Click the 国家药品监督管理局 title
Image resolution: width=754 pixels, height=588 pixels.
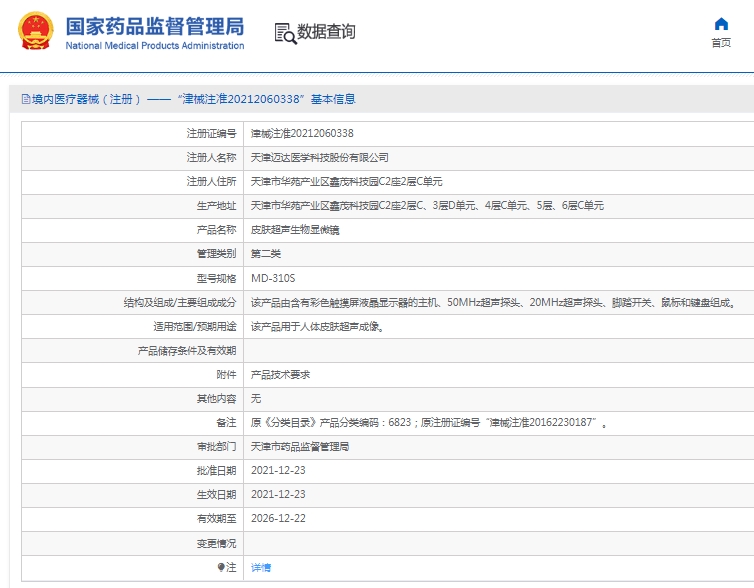(x=155, y=26)
